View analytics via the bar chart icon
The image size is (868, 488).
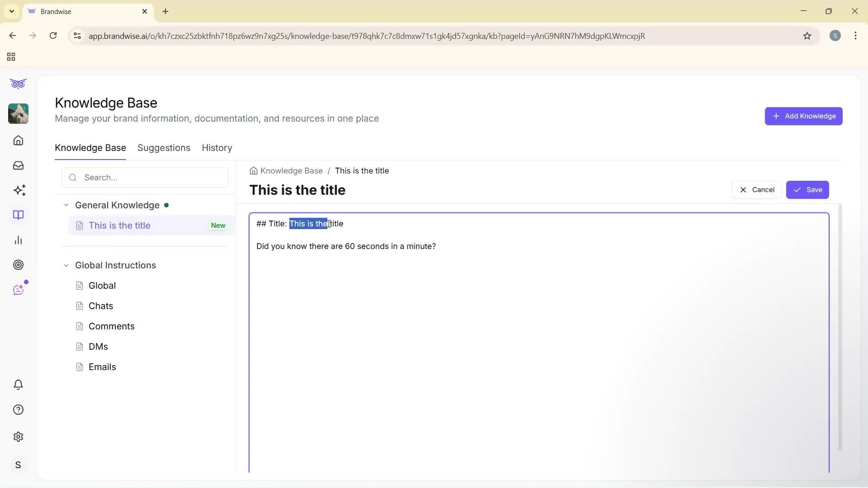click(x=18, y=240)
